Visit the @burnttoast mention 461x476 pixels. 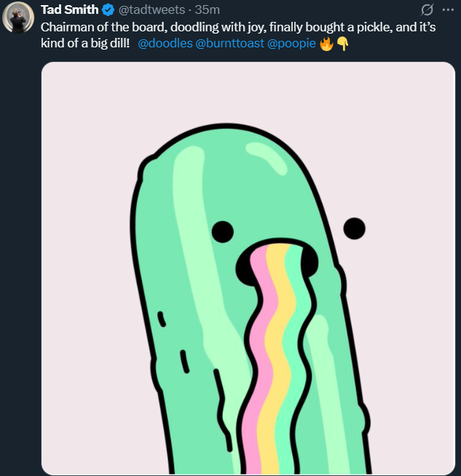230,44
